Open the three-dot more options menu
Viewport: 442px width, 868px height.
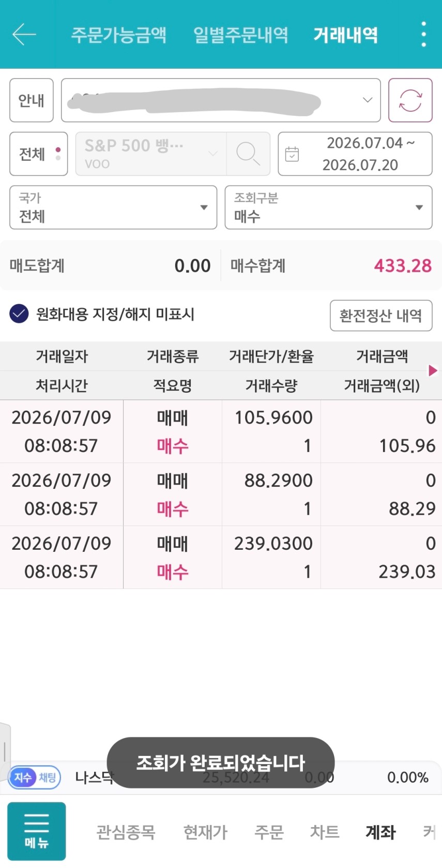pos(423,35)
